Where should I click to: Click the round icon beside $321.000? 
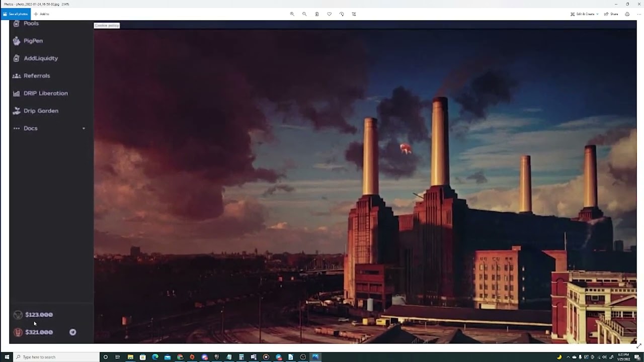tap(73, 332)
